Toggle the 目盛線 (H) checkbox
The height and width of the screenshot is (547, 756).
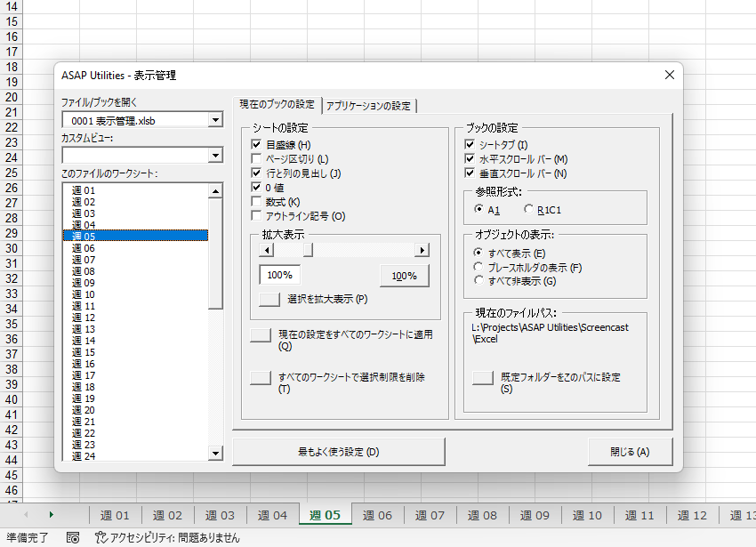(x=256, y=144)
